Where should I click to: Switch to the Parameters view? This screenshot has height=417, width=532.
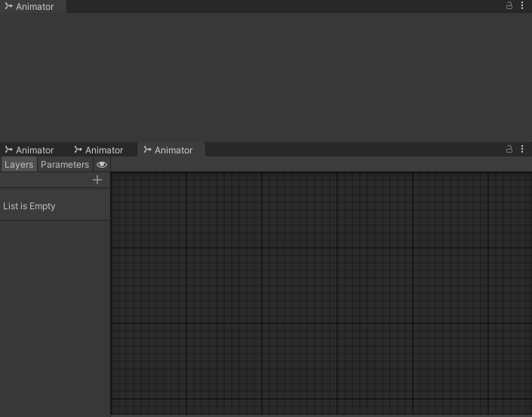[65, 165]
